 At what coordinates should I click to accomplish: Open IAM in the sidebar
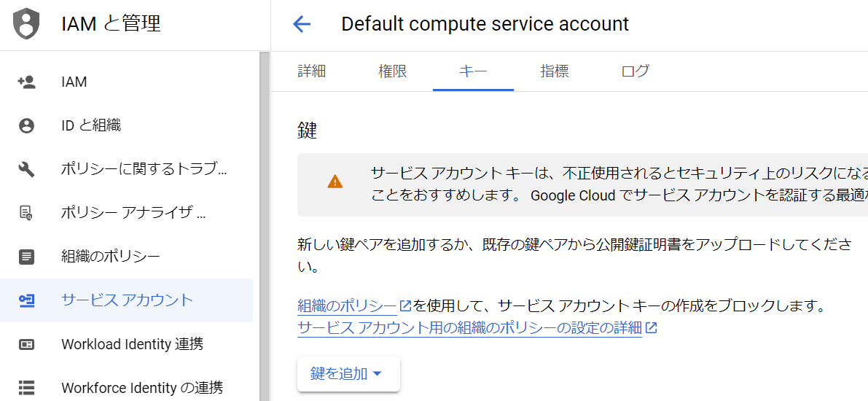(126, 82)
